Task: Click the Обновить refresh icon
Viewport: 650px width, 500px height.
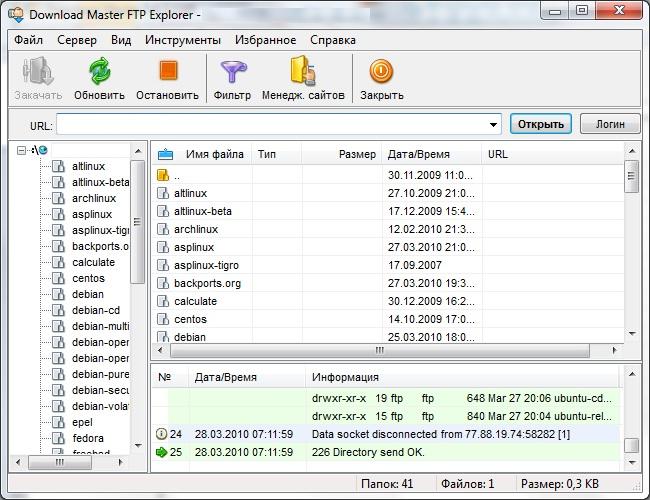Action: (x=99, y=71)
